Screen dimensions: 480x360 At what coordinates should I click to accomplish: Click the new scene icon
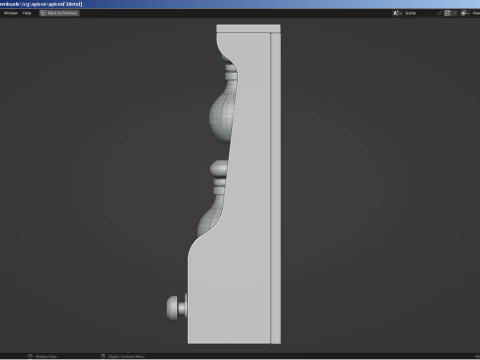447,13
